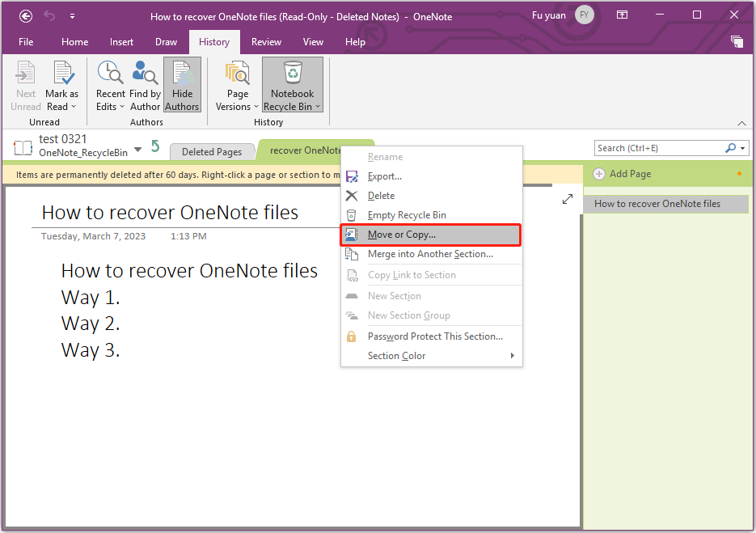The image size is (756, 533).
Task: Click the notebook icon beside test 0321
Action: click(23, 147)
